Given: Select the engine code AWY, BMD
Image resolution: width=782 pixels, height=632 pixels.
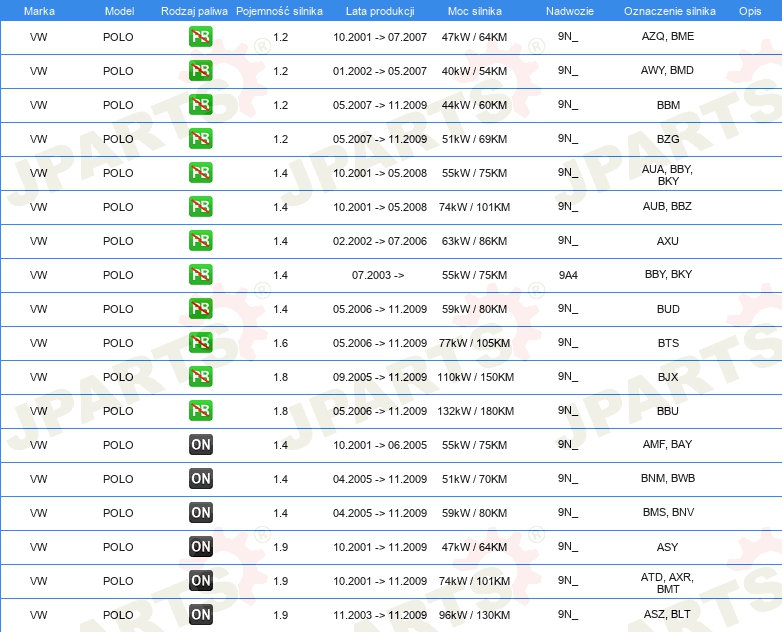Looking at the screenshot, I should click(x=667, y=70).
